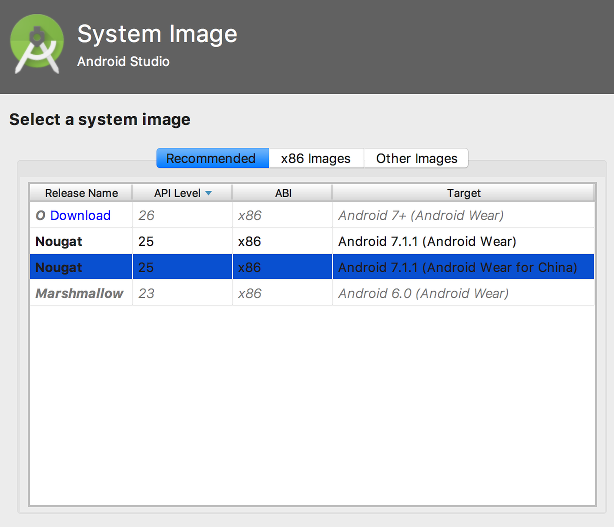Click the x86 ABI cell in Marshmallow row

pos(282,293)
